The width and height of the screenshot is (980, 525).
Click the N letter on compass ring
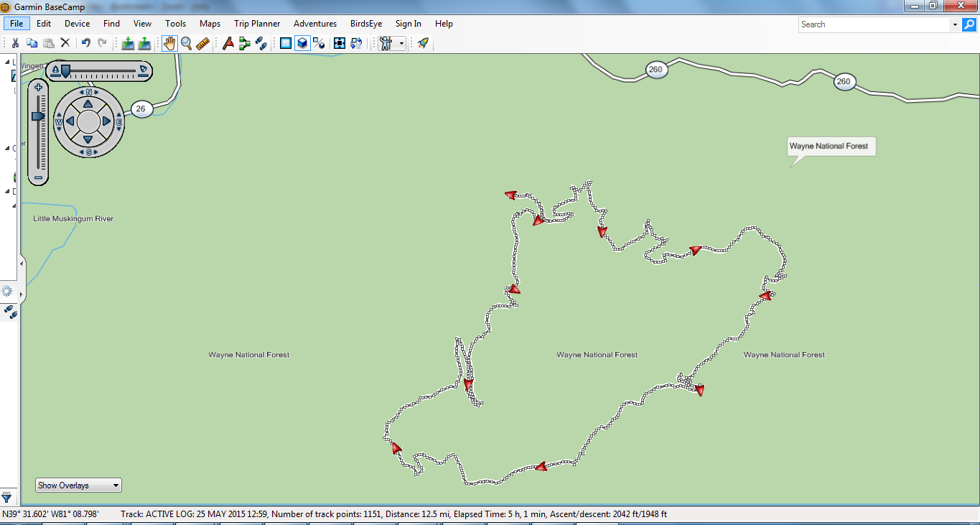[x=88, y=92]
